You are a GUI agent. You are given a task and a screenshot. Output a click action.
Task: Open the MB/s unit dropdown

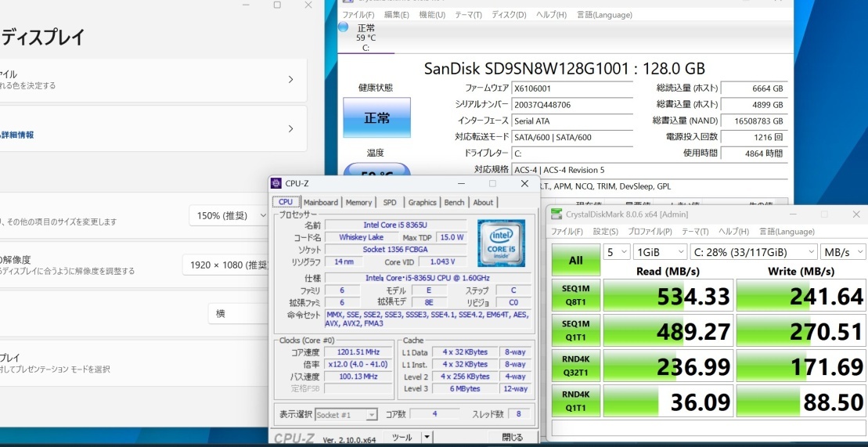pyautogui.click(x=842, y=252)
